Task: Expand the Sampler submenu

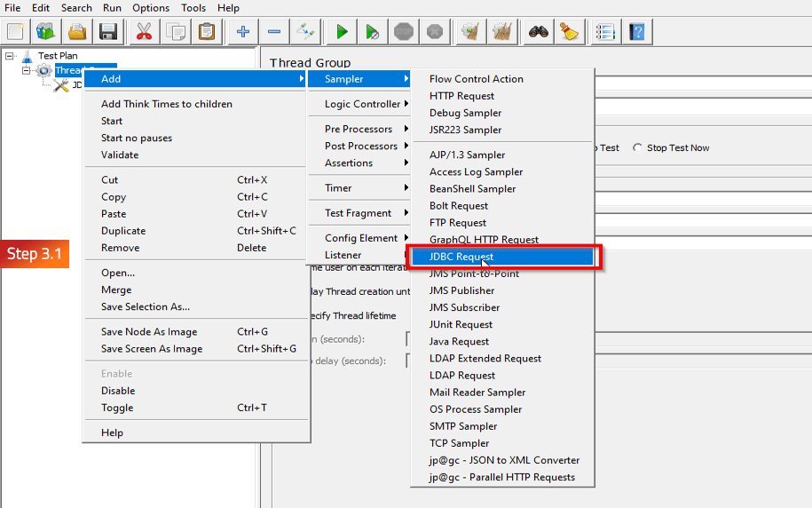Action: pyautogui.click(x=359, y=79)
